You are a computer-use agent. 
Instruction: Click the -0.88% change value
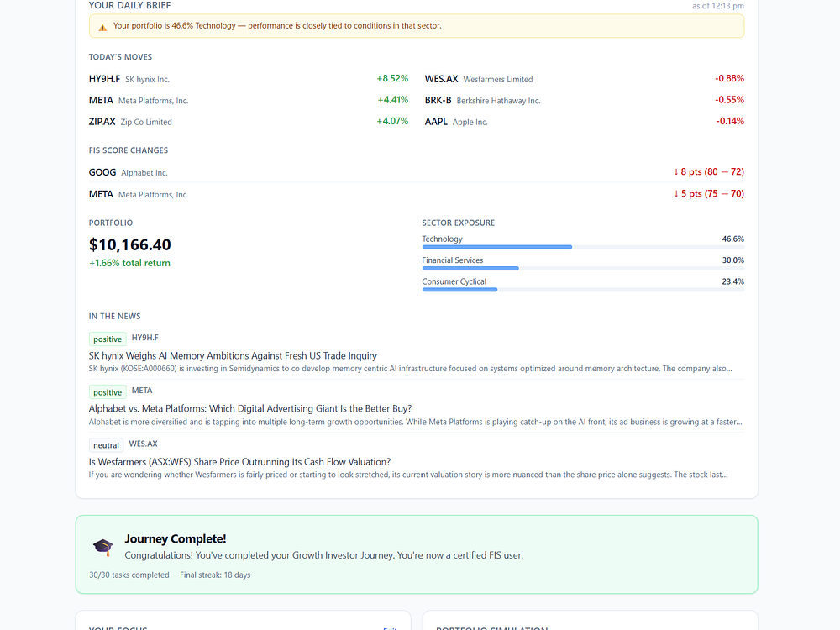tap(729, 79)
